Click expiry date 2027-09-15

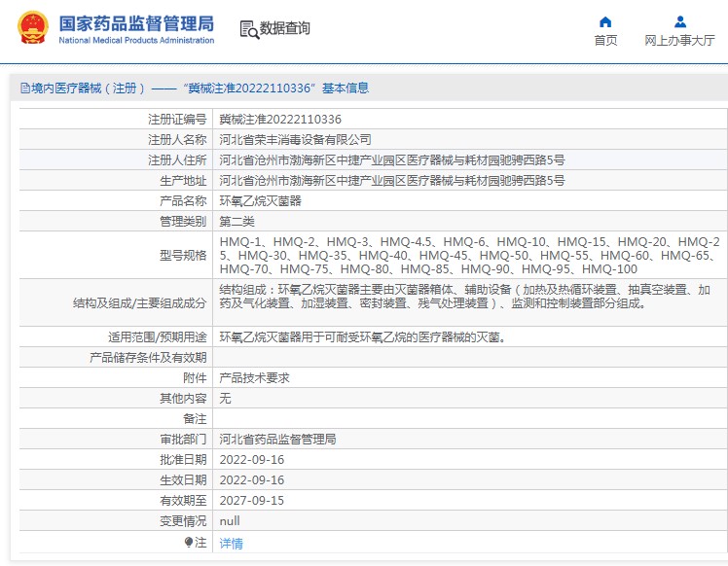(x=252, y=501)
